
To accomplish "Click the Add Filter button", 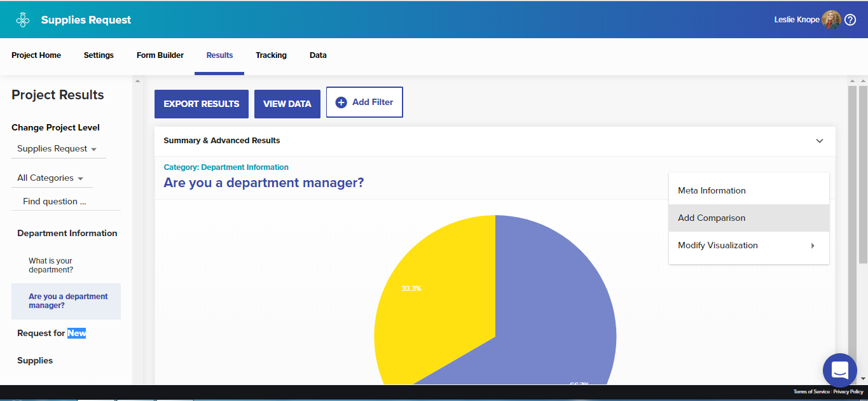I will [364, 102].
